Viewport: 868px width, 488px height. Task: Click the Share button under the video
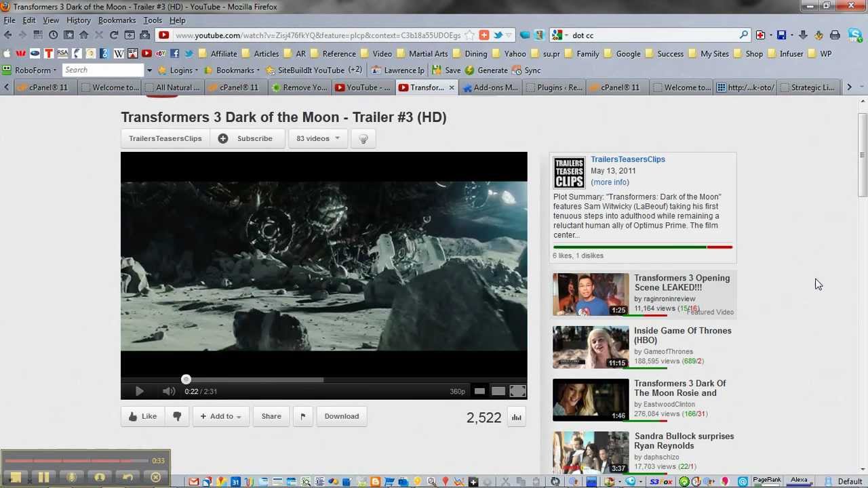[271, 416]
